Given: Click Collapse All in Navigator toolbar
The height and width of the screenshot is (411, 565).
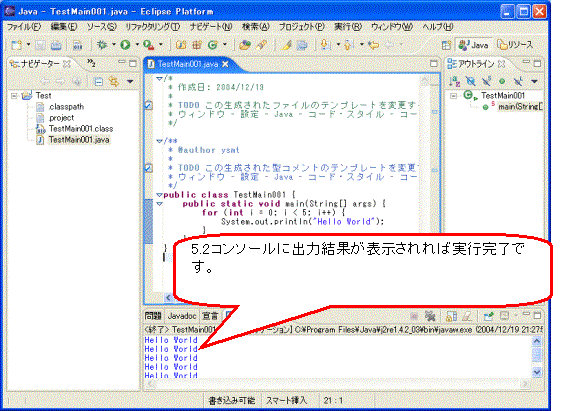Looking at the screenshot, I should [98, 81].
